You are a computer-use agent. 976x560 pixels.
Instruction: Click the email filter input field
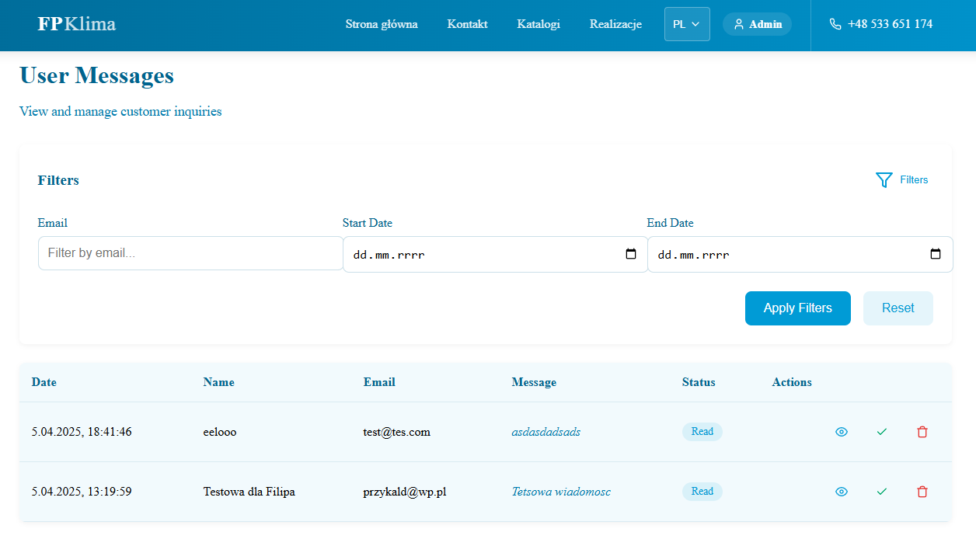(x=190, y=252)
